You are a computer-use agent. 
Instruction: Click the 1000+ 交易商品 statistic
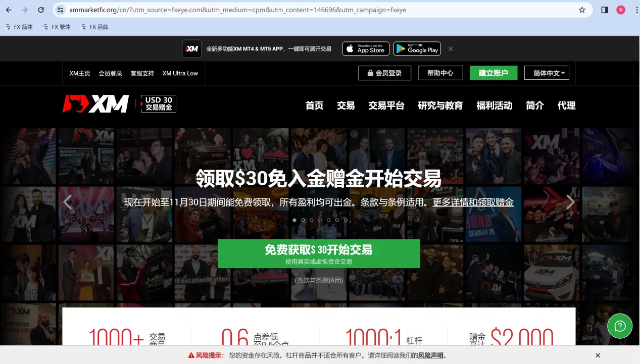tap(127, 337)
